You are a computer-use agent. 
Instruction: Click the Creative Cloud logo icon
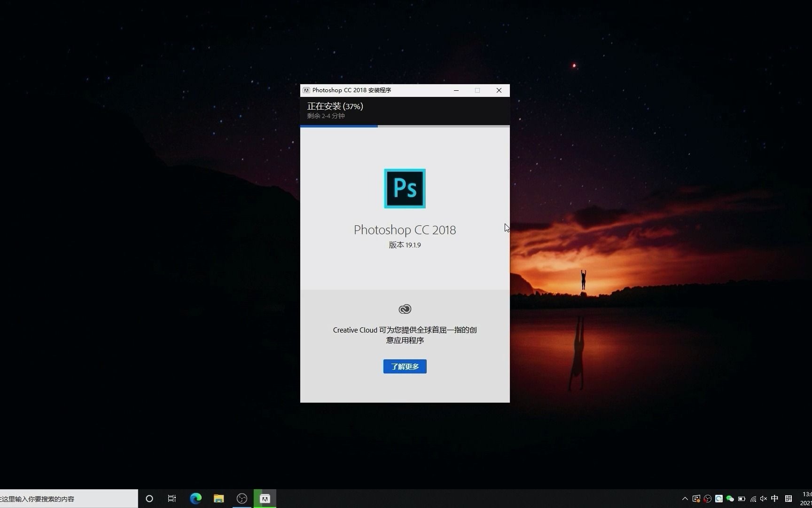click(x=405, y=309)
